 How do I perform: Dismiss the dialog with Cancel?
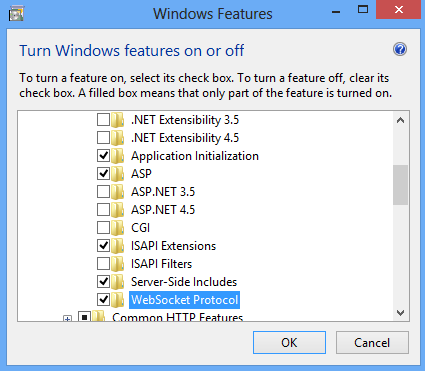[372, 342]
